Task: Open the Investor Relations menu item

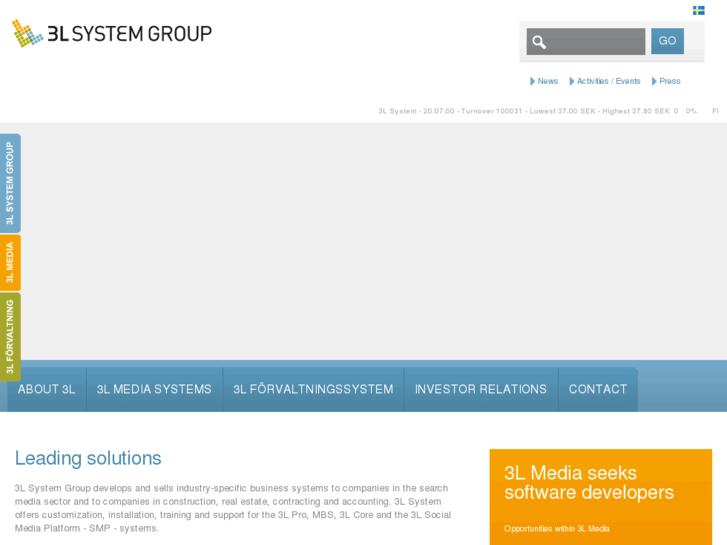Action: point(481,389)
